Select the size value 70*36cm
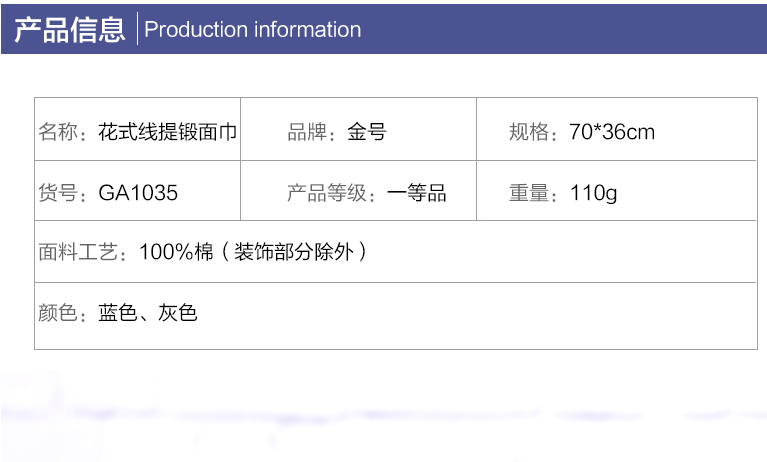Image resolution: width=767 pixels, height=462 pixels. coord(612,132)
